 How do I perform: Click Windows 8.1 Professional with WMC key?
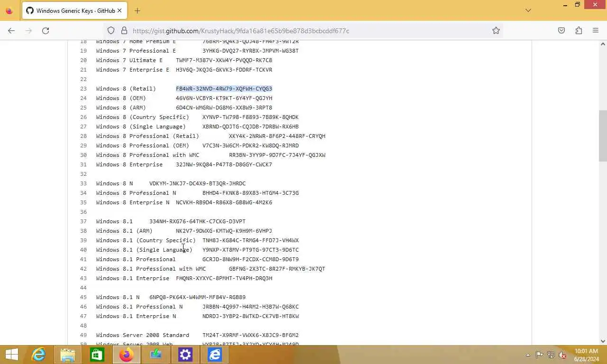click(x=277, y=269)
